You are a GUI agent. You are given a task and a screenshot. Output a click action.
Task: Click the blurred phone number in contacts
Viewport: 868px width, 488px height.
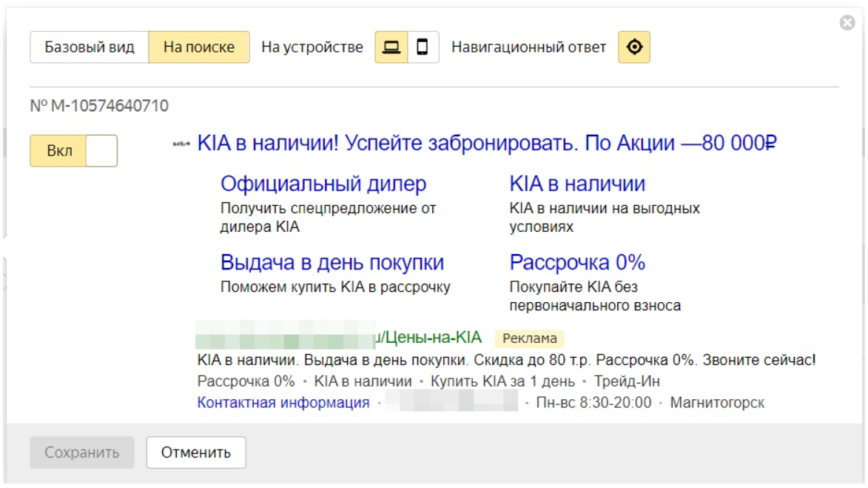click(451, 401)
